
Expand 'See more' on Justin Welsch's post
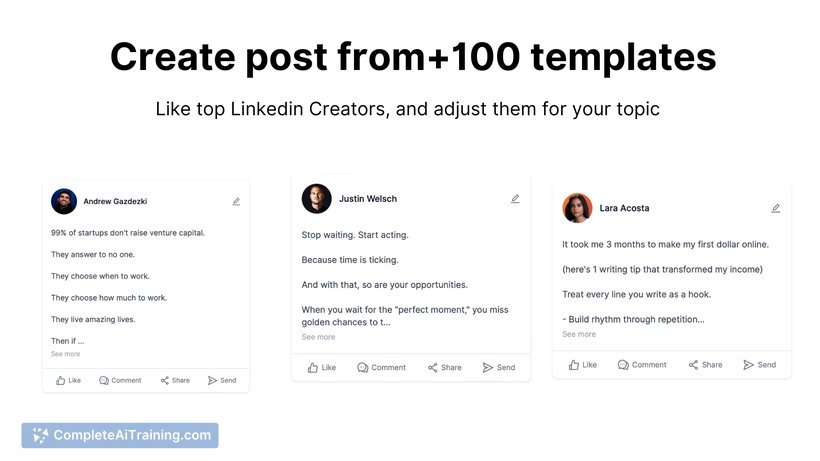(x=318, y=337)
